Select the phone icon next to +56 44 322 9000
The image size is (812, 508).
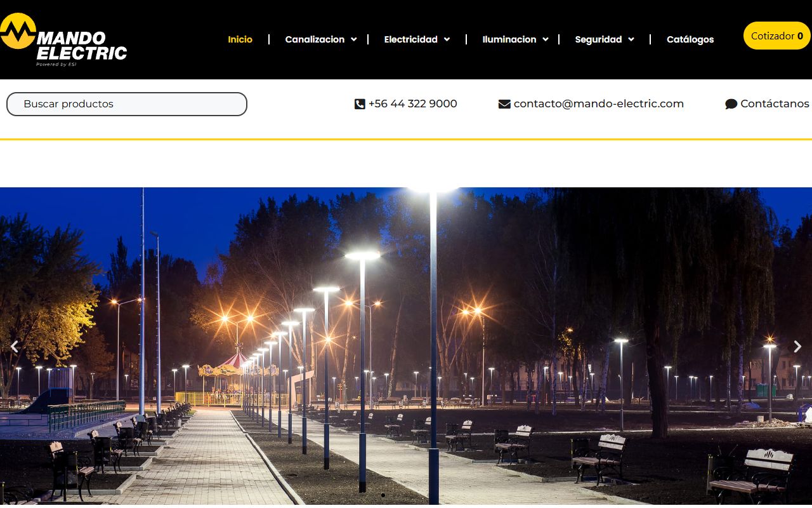pyautogui.click(x=360, y=104)
